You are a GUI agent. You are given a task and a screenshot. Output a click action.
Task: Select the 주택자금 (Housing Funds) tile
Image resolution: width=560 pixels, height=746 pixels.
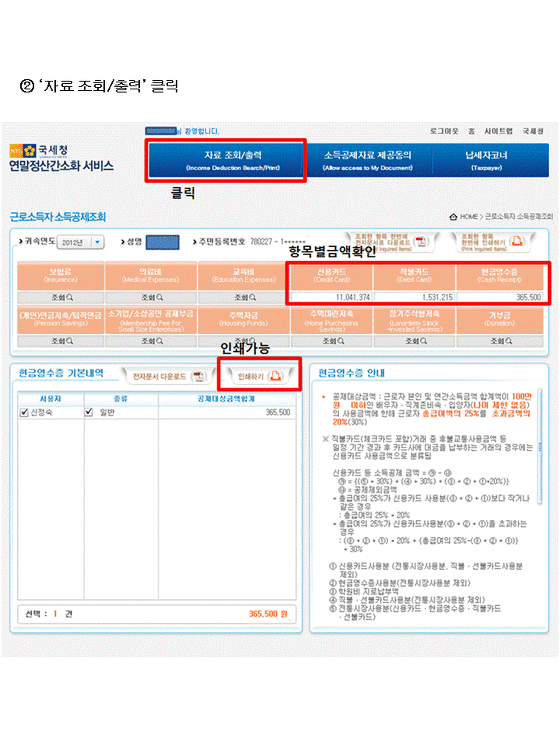coord(244,320)
